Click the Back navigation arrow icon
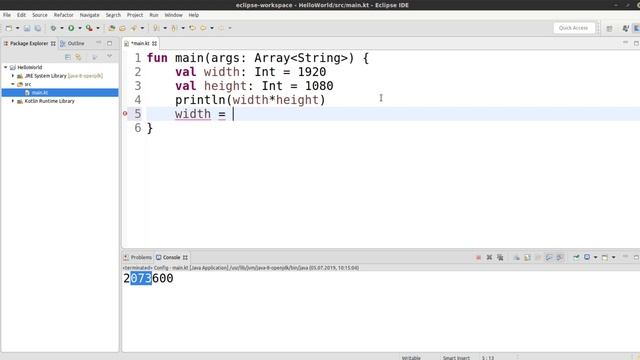The width and height of the screenshot is (640, 360). pyautogui.click(x=203, y=28)
